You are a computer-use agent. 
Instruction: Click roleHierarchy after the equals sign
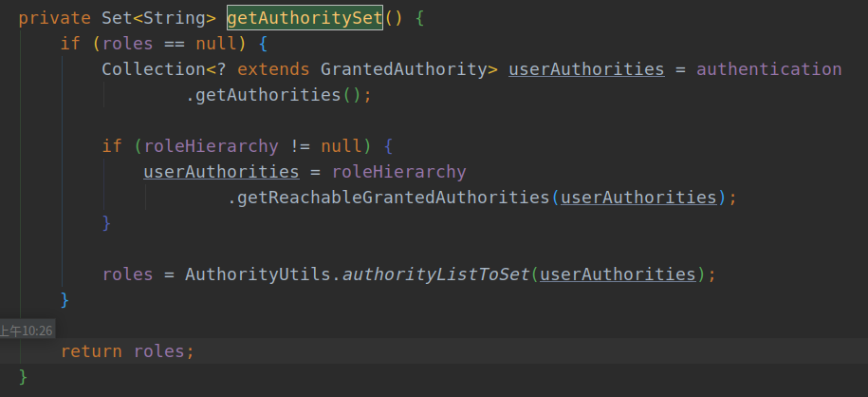tap(399, 172)
